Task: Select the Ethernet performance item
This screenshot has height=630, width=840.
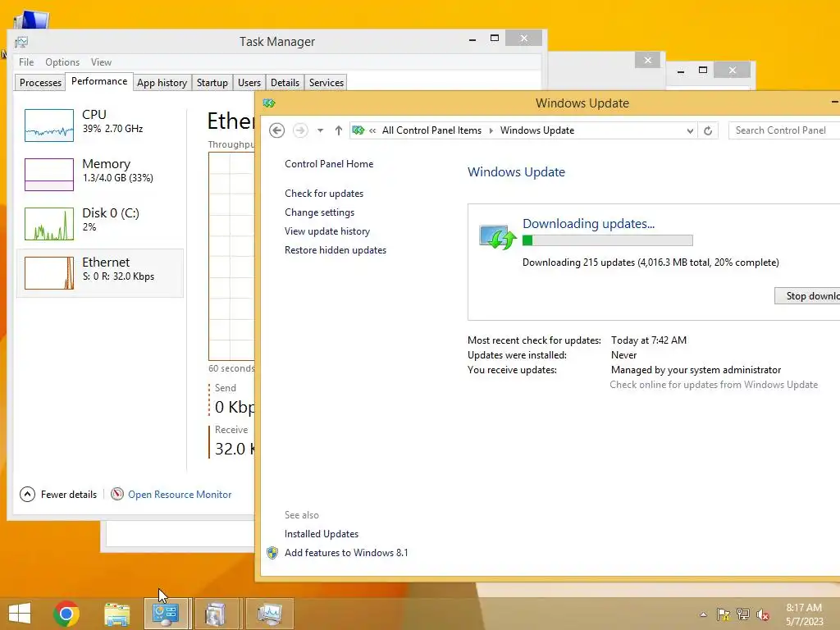Action: [x=100, y=273]
